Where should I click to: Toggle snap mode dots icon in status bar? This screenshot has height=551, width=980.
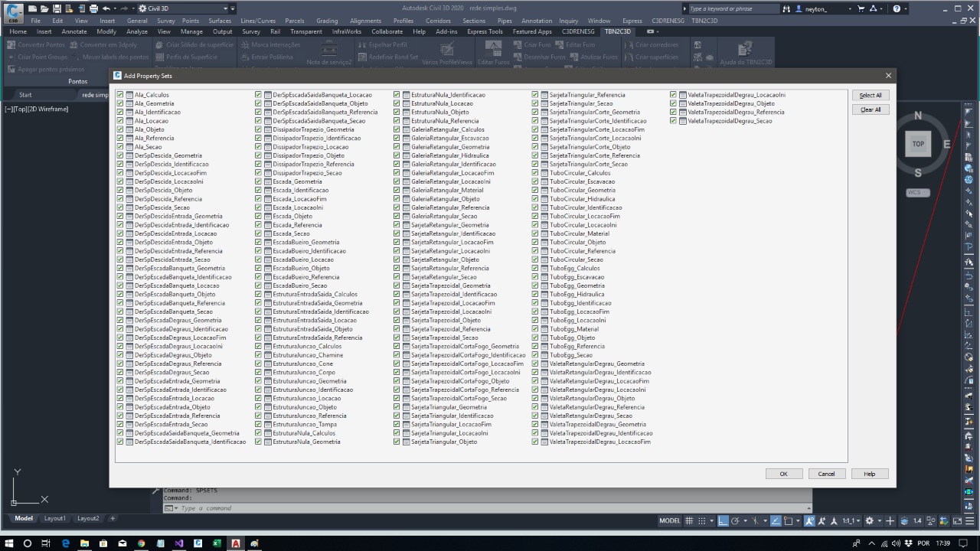pos(701,520)
